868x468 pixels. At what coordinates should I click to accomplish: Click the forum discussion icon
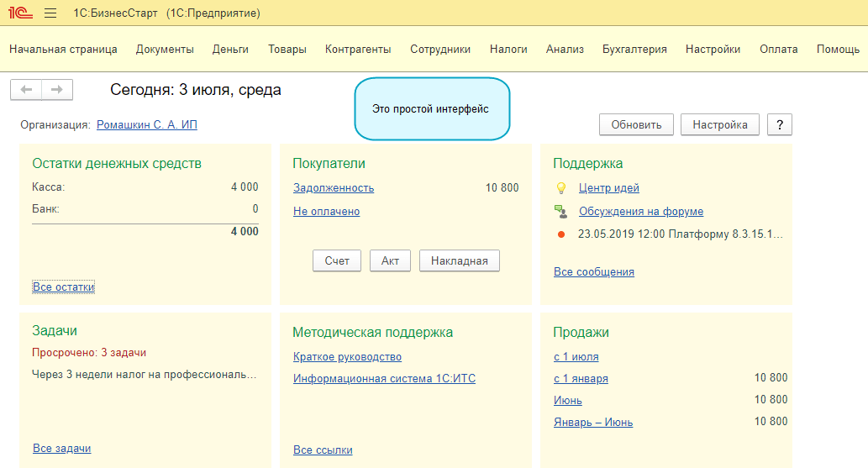(560, 212)
